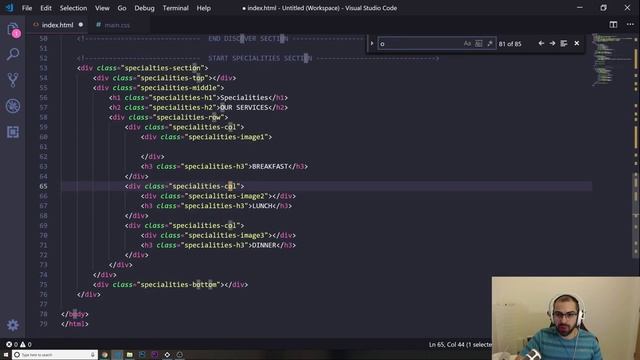
Task: Open the Manage gear menu
Action: [13, 325]
